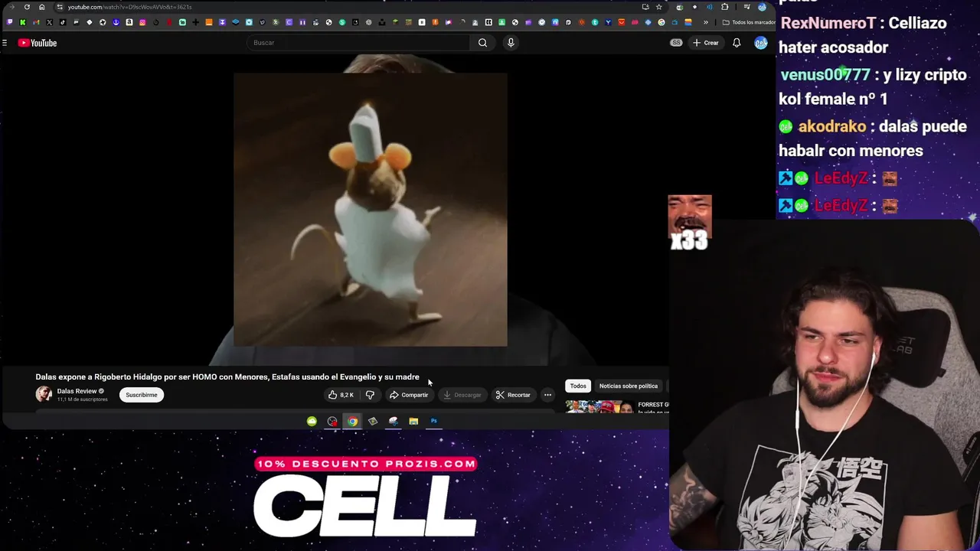
Task: Dislike the video with thumbs down
Action: pyautogui.click(x=370, y=395)
